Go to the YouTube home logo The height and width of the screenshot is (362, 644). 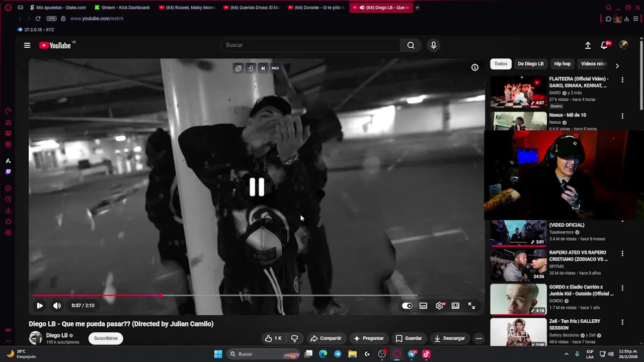[55, 45]
